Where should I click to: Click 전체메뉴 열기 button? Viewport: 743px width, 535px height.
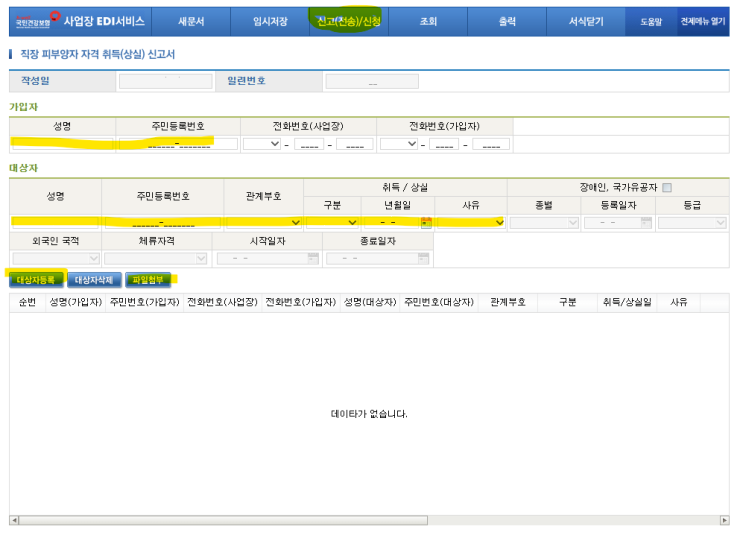point(703,21)
